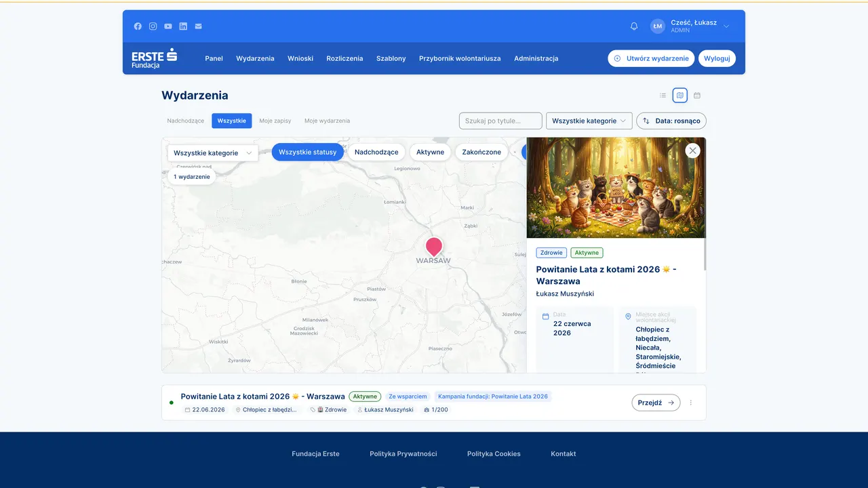Click the email envelope icon in header
Screen dimensions: 868x488
[198, 26]
